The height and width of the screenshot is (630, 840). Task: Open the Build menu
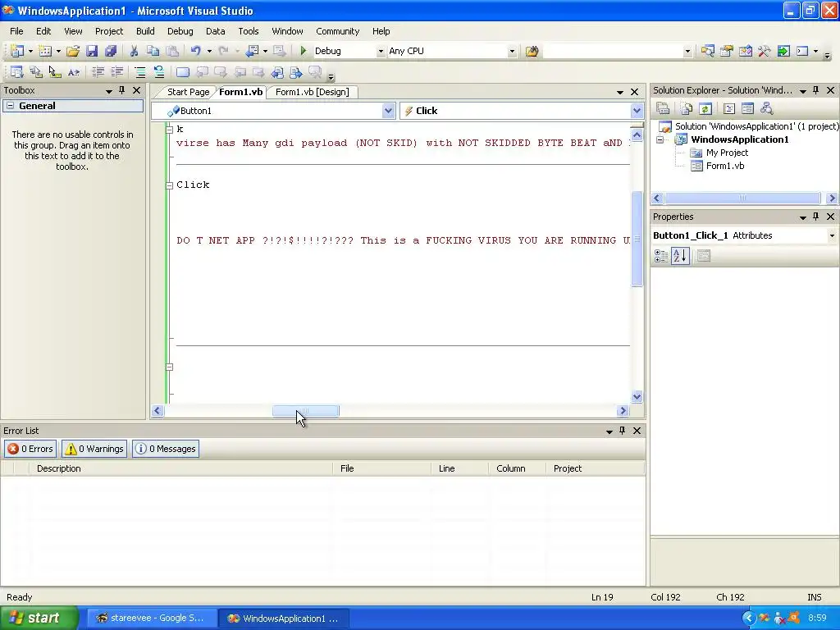point(145,31)
